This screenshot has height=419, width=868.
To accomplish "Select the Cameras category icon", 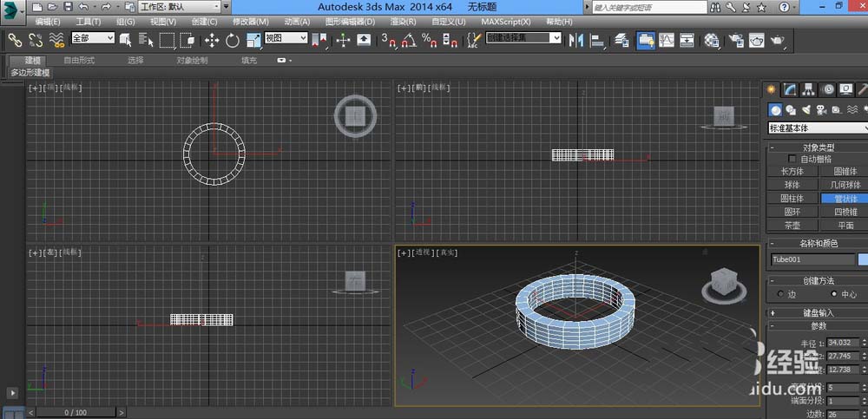I will [821, 110].
